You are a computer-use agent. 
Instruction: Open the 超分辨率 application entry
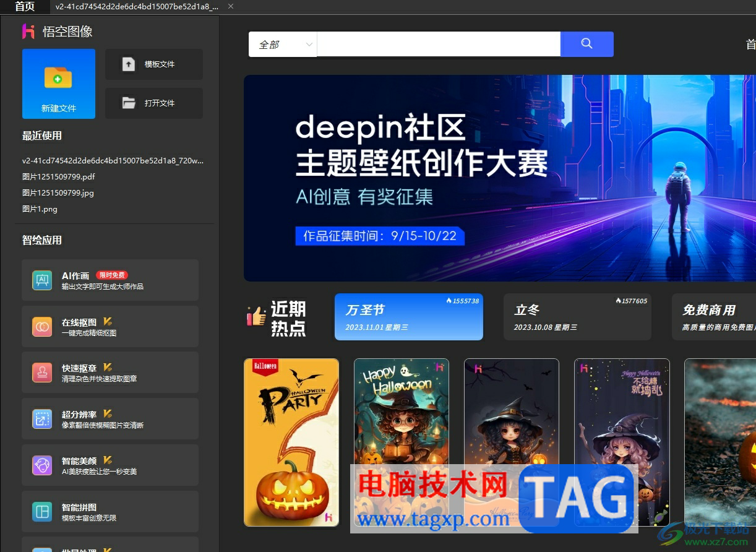110,419
